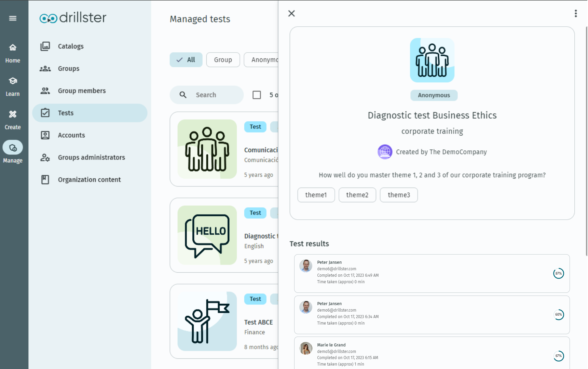This screenshot has width=588, height=369.
Task: Click Peter Jansen avatar in 6:34 AM result
Action: 306,307
